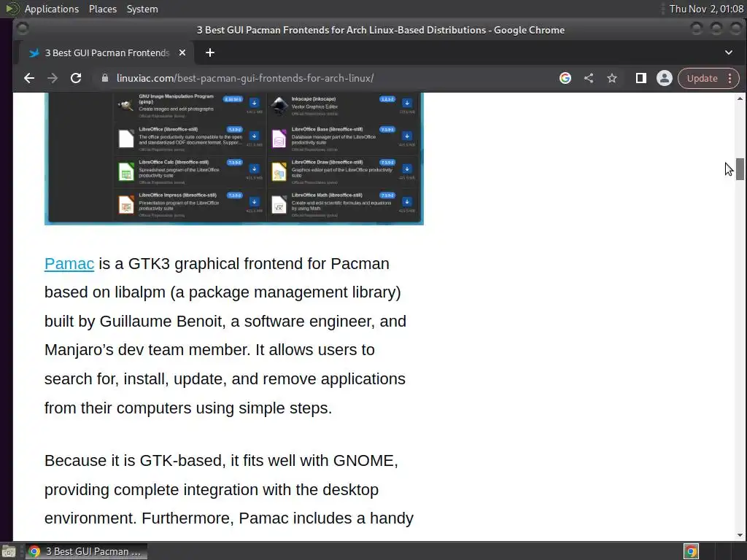Click the scrollbar up arrow

(x=740, y=98)
